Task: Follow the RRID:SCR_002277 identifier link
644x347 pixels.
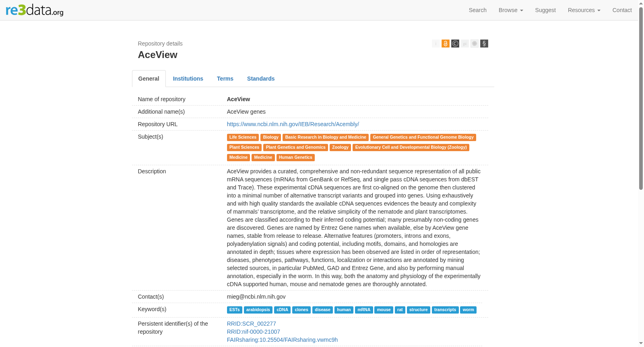Action: tap(252, 324)
